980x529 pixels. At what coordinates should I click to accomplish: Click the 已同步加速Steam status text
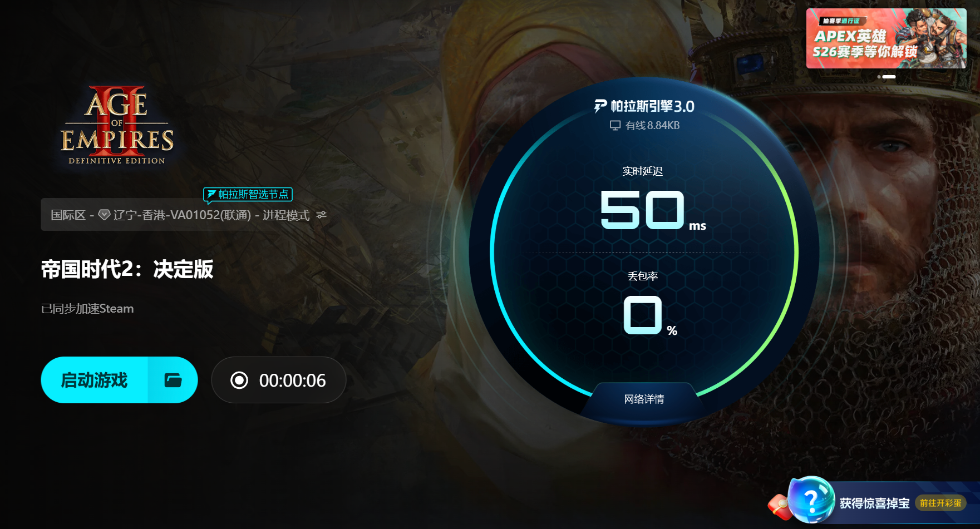87,309
